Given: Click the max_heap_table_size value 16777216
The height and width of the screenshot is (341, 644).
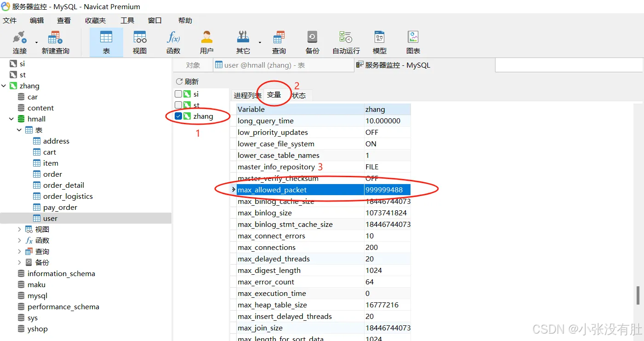Looking at the screenshot, I should pos(387,305).
